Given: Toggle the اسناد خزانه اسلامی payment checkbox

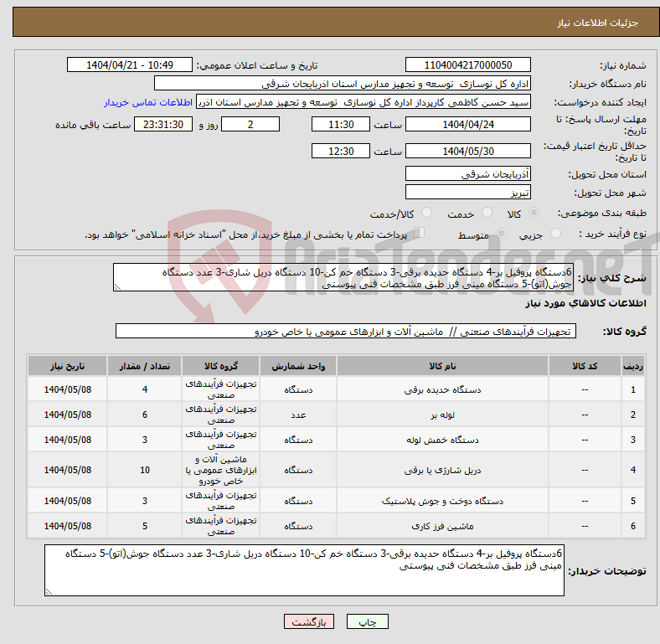Looking at the screenshot, I should tap(419, 233).
